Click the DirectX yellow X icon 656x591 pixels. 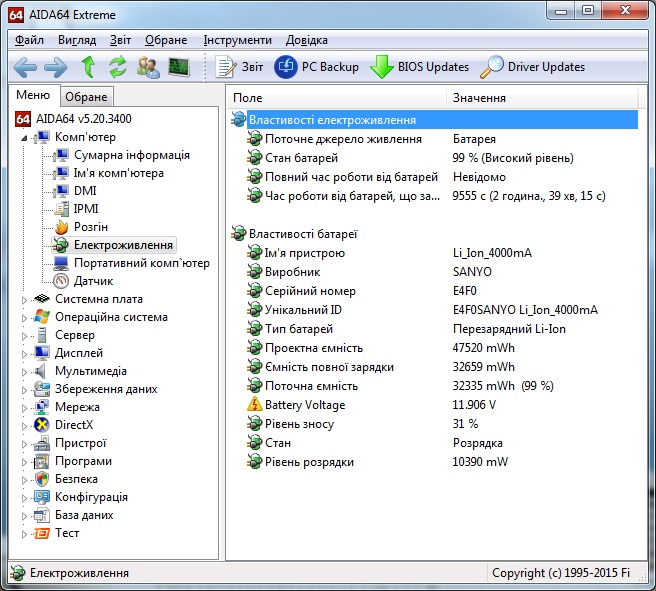42,425
